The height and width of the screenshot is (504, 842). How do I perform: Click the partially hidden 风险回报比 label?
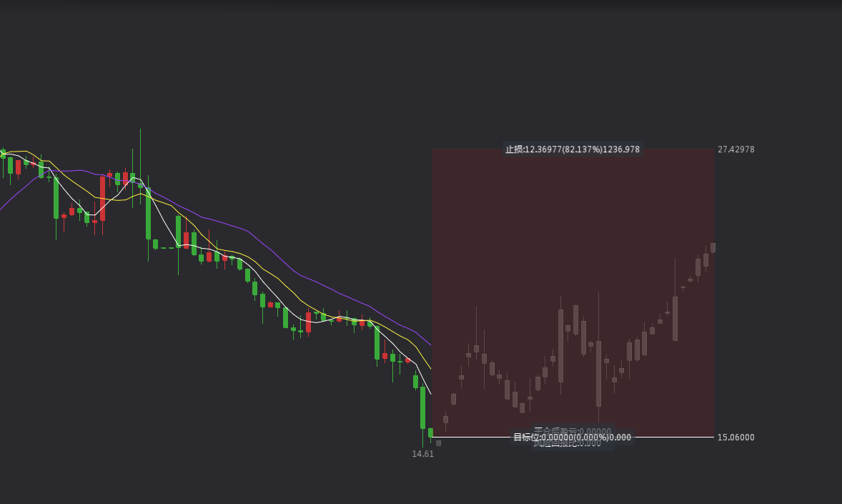568,444
